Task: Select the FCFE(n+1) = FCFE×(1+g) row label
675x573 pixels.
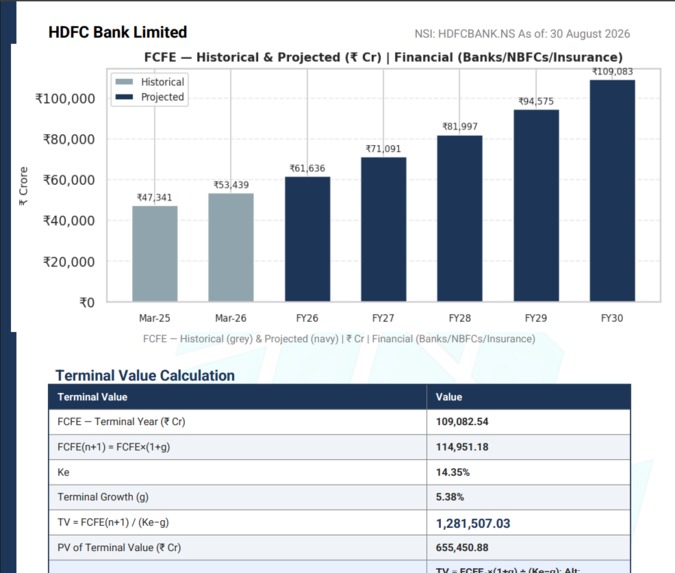Action: coord(114,447)
